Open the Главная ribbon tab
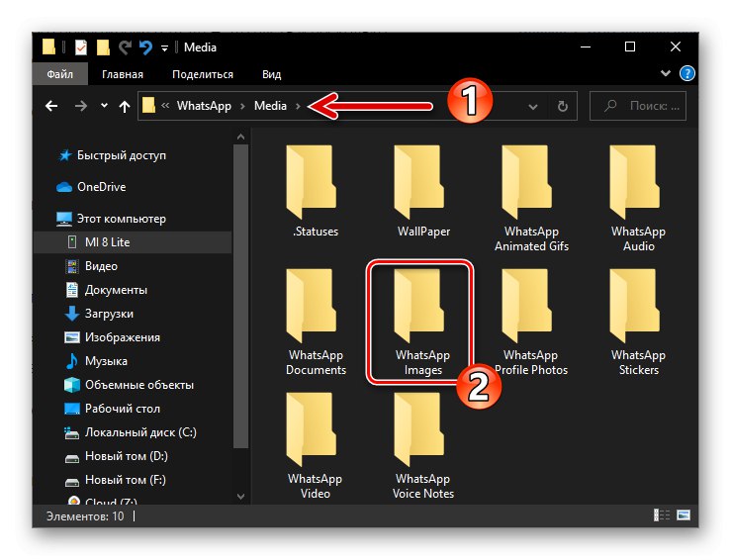 point(122,74)
